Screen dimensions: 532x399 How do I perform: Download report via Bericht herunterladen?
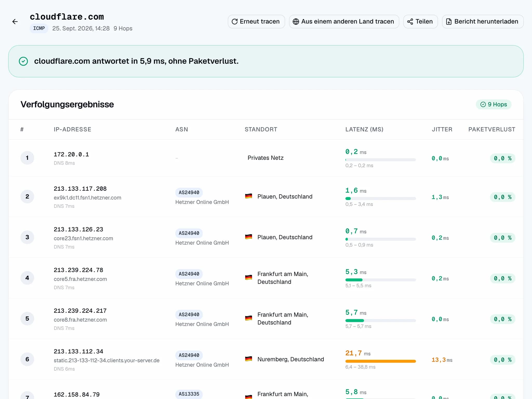point(483,22)
